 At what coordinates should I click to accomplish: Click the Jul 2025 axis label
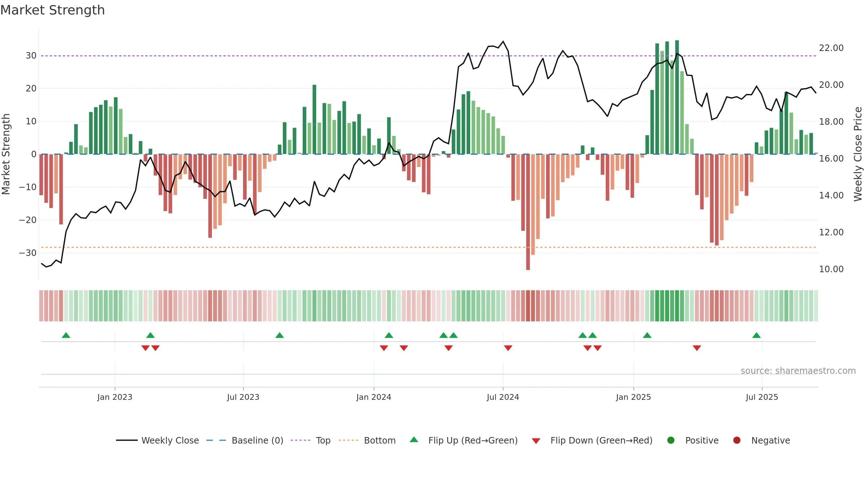(x=762, y=397)
